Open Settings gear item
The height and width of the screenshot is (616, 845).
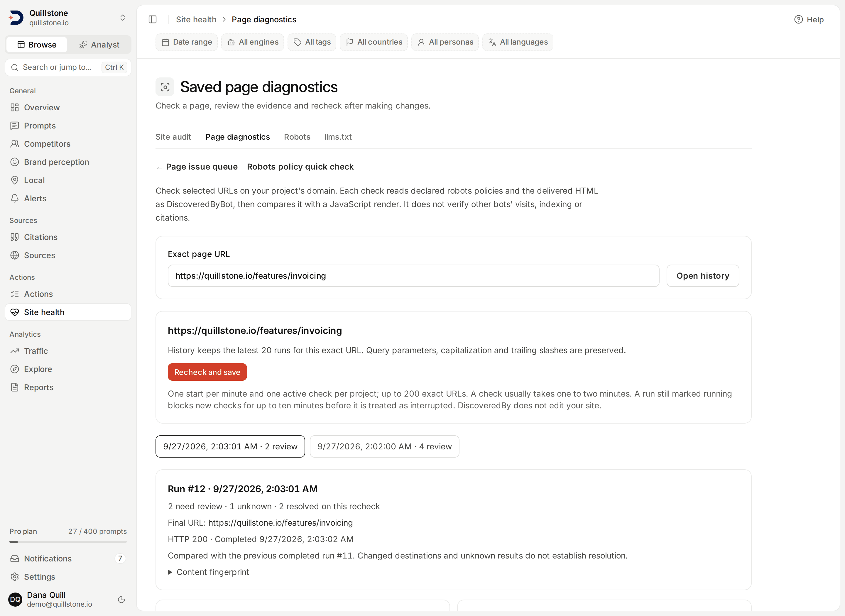coord(68,577)
